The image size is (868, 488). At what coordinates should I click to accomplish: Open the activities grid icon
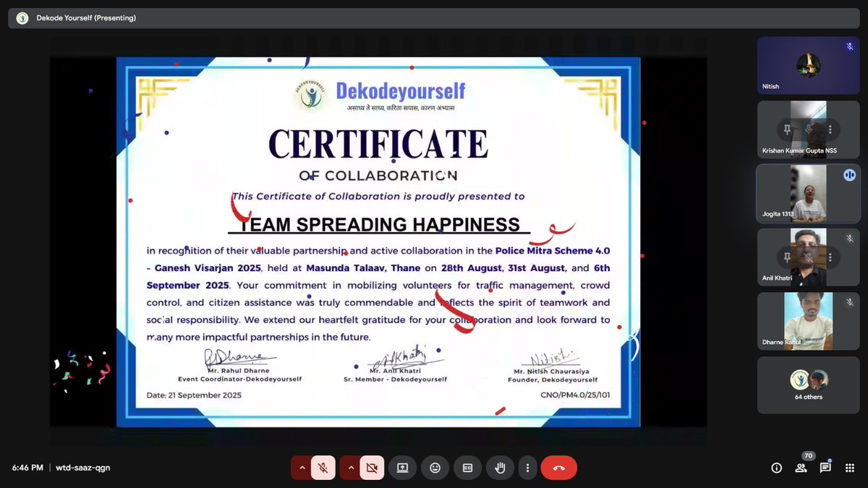[849, 468]
